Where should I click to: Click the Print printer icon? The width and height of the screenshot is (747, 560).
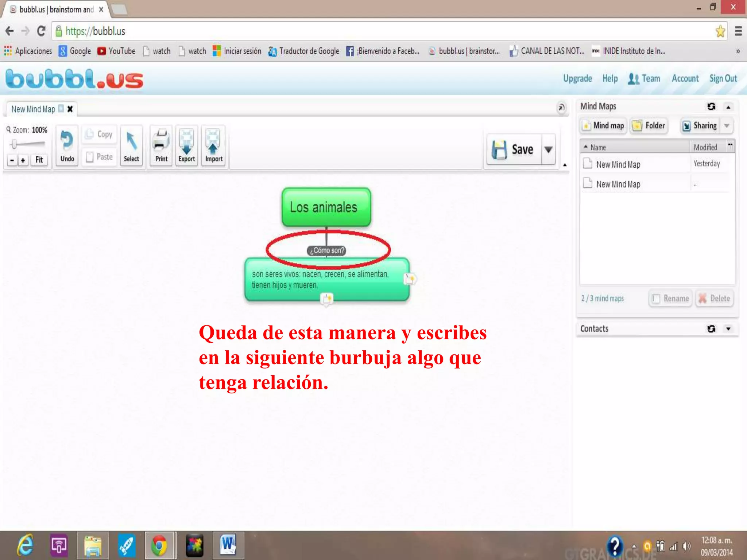coord(161,141)
